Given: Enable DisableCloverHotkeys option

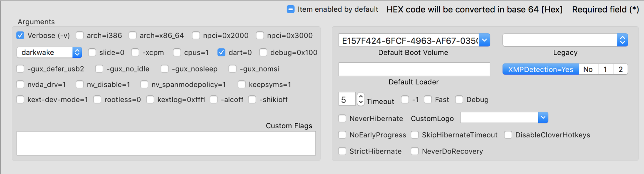Looking at the screenshot, I should point(508,135).
